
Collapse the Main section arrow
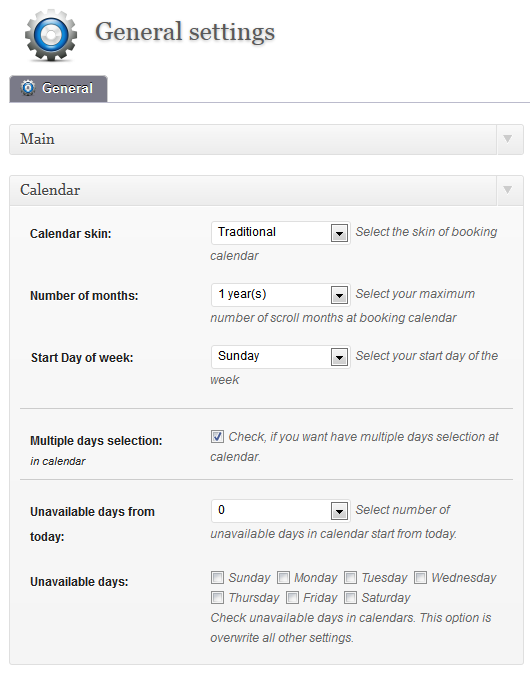[x=508, y=139]
